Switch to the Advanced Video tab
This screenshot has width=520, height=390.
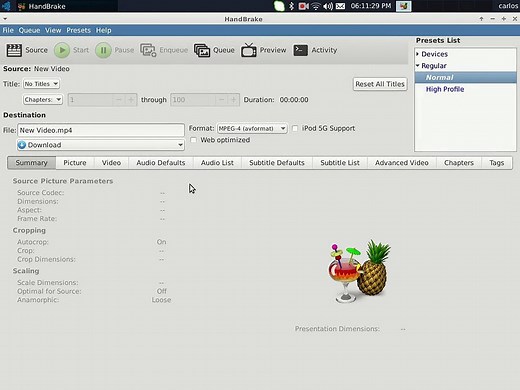tap(401, 163)
